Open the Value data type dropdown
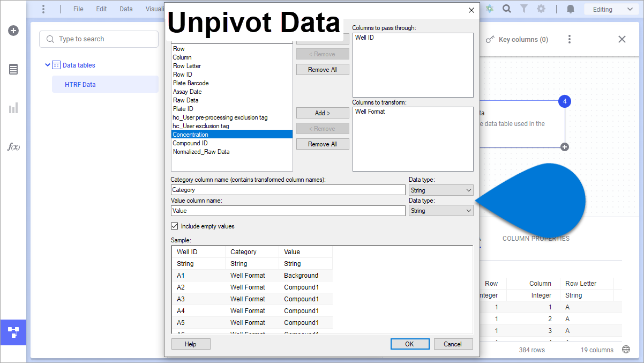Viewport: 644px width, 363px height. [x=441, y=211]
